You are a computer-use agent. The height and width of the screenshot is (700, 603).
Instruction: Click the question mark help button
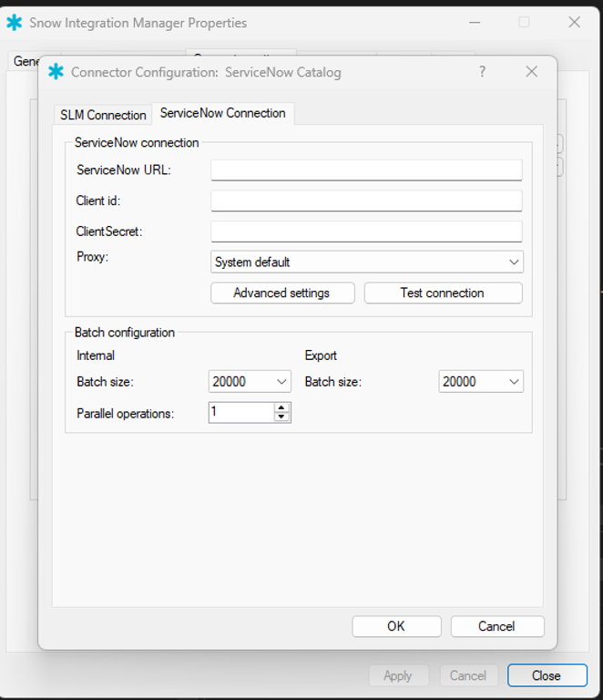coord(482,71)
